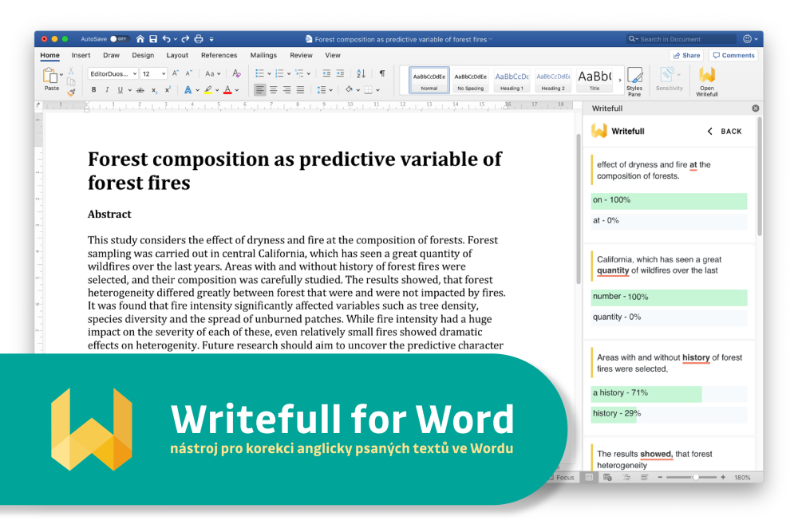This screenshot has height=532, width=798.
Task: Open the Styles Pane
Action: click(x=634, y=81)
